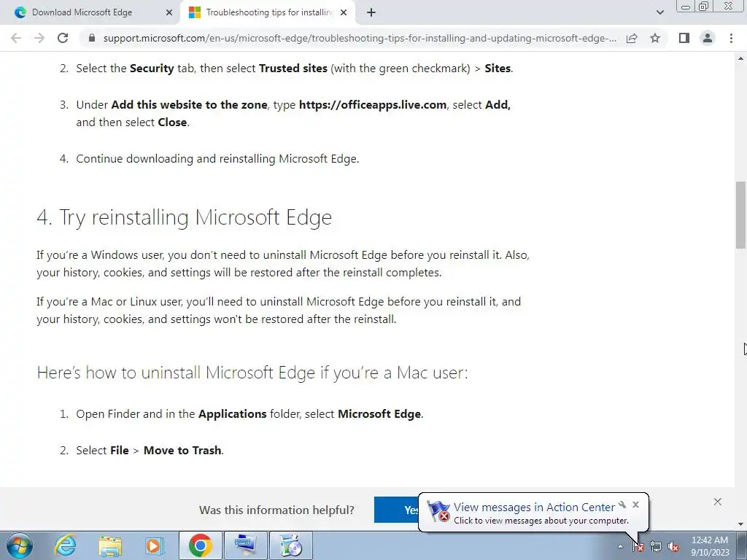
Task: Open the Chrome profile avatar
Action: click(x=708, y=38)
